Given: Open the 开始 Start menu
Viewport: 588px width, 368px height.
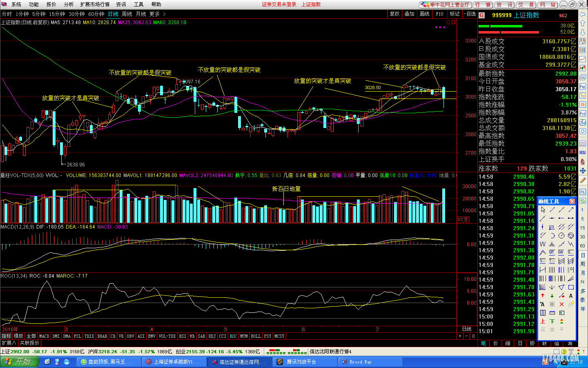Looking at the screenshot, I should coord(20,361).
